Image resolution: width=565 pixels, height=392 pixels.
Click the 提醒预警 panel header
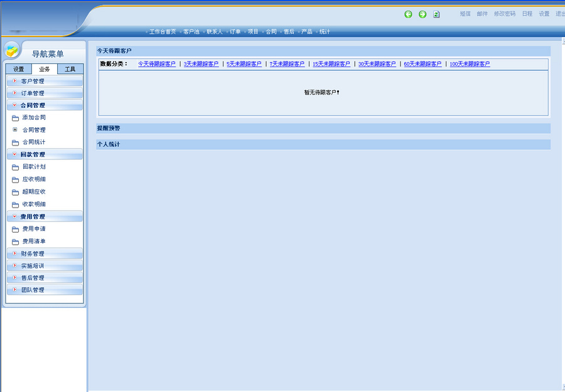110,128
